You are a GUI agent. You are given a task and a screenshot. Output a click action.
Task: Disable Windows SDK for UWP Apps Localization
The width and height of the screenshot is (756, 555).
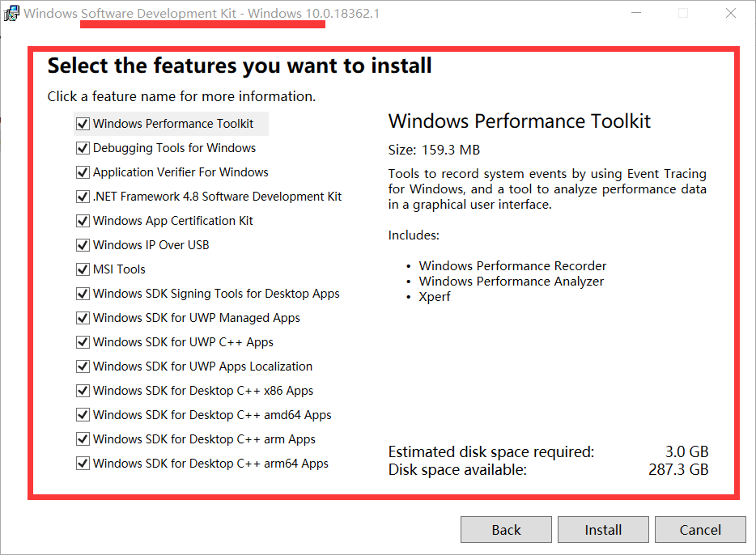[x=82, y=366]
